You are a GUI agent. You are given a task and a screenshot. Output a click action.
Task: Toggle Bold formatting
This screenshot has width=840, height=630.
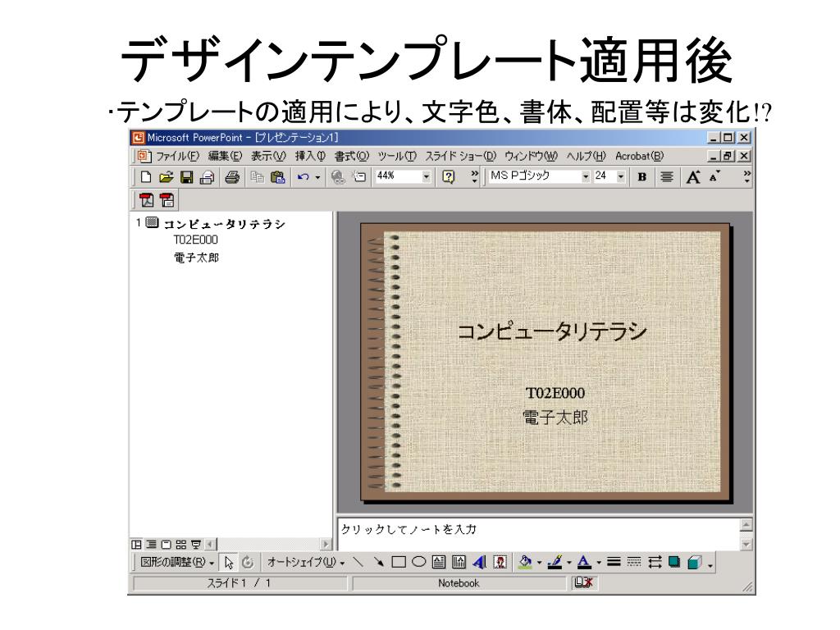click(x=641, y=177)
